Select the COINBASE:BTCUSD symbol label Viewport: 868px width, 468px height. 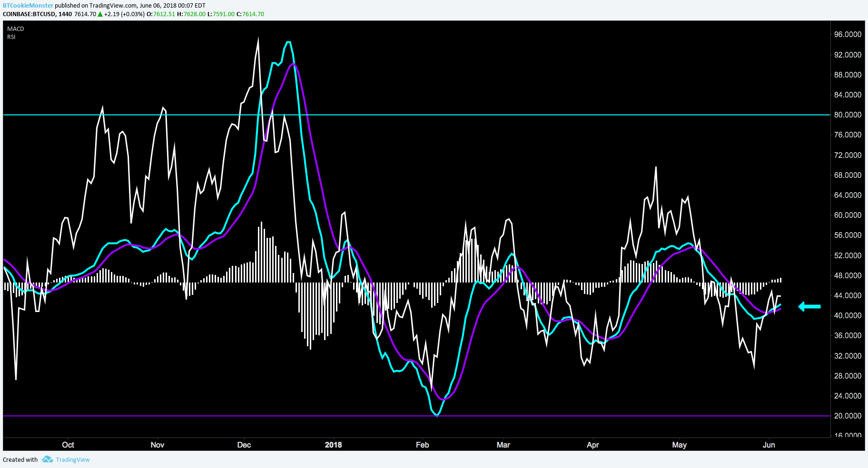[29, 14]
